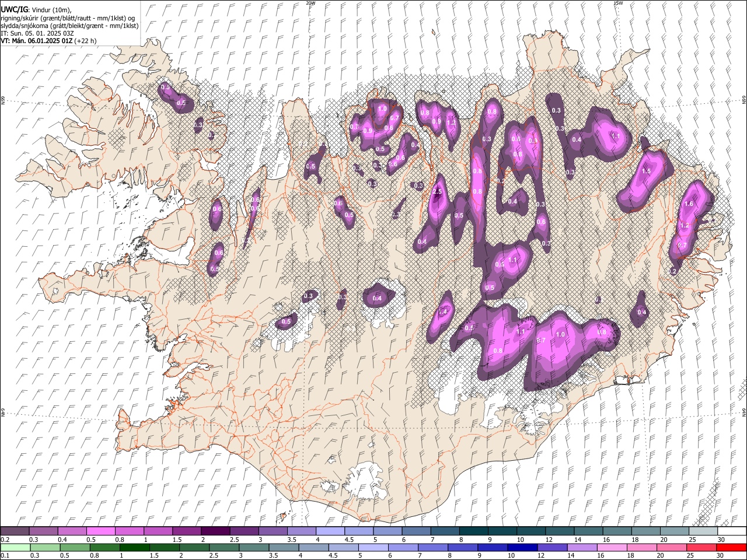Click the white 30 snow legend swatch
747x560 pixels.
(x=731, y=531)
